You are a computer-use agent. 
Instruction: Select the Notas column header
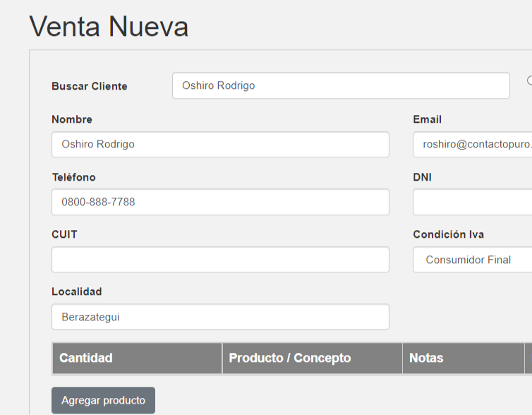click(x=426, y=358)
